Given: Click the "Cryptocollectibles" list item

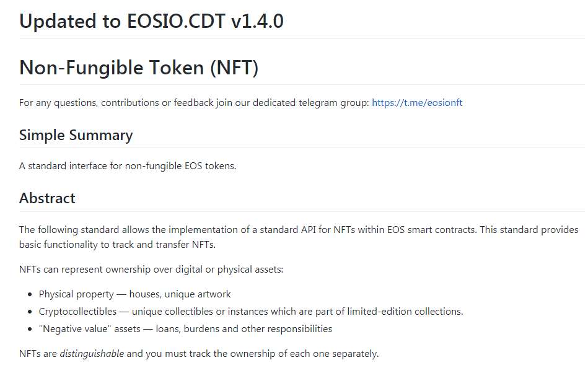Looking at the screenshot, I should [77, 312].
